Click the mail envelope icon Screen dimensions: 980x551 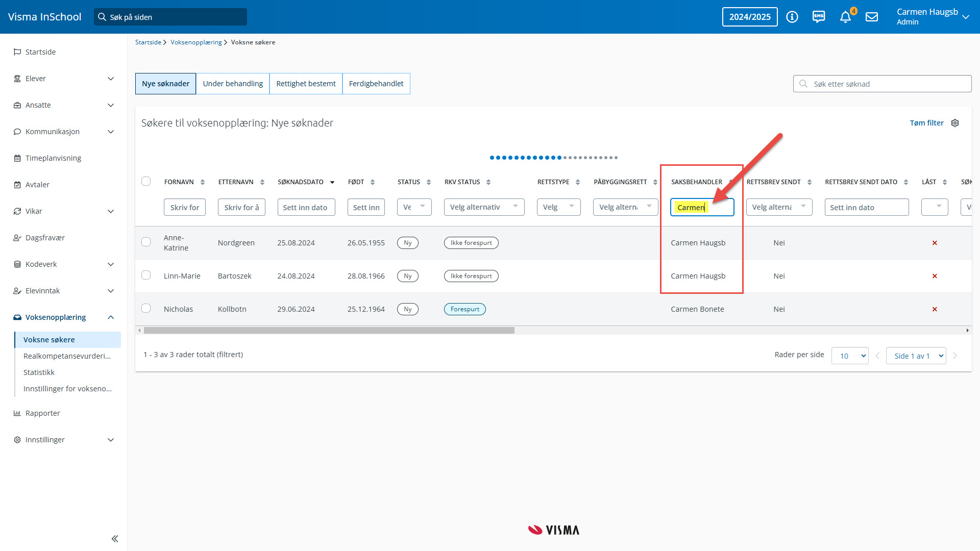click(x=872, y=17)
